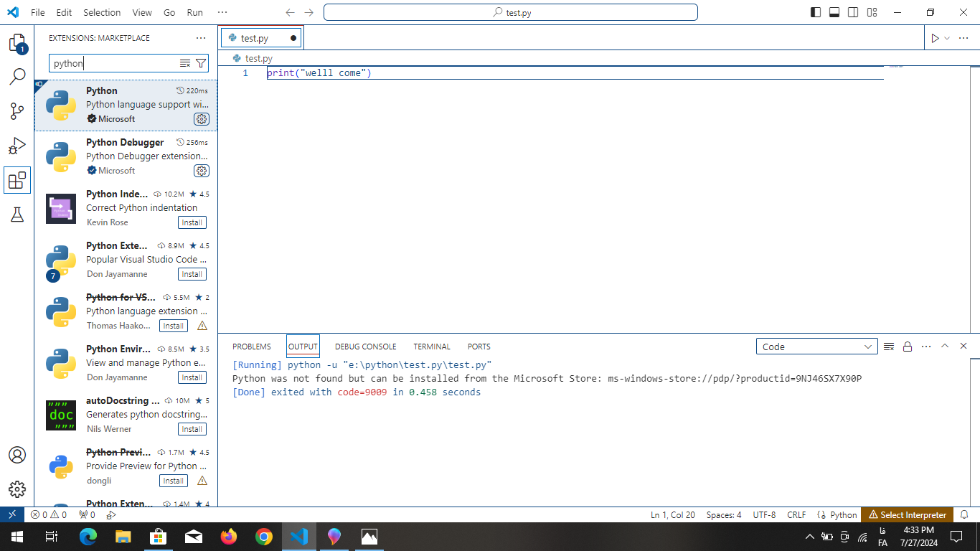This screenshot has width=980, height=551.
Task: Open errors and warnings count in status bar
Action: click(x=49, y=514)
